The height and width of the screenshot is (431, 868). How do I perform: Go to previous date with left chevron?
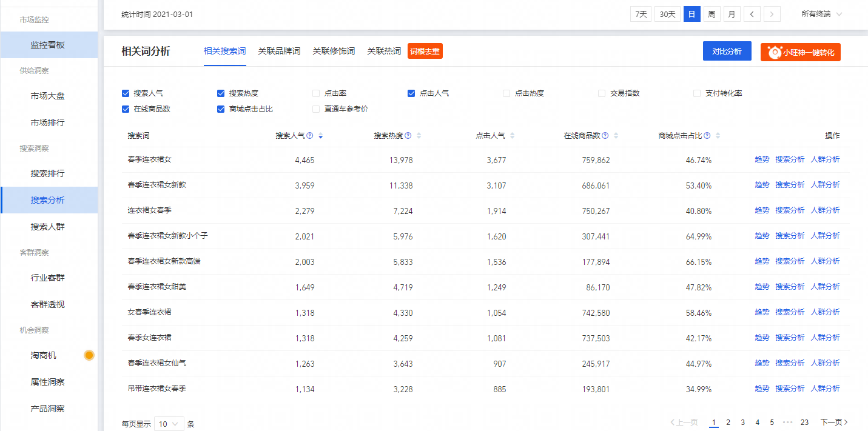coord(752,14)
